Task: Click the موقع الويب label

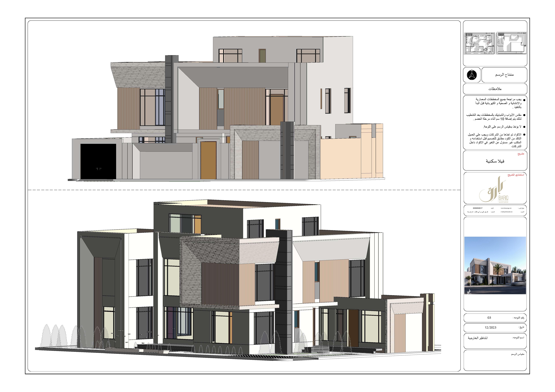Action: click(x=521, y=208)
